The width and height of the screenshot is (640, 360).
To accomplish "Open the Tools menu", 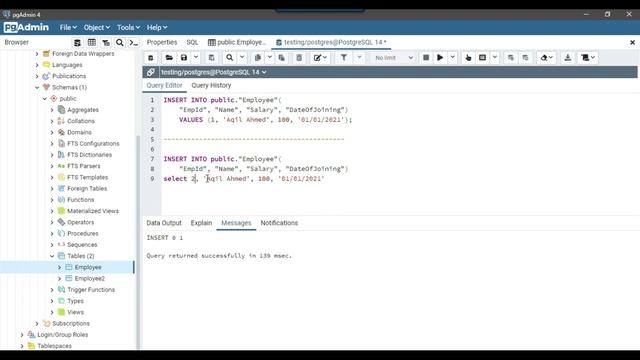I will click(128, 27).
